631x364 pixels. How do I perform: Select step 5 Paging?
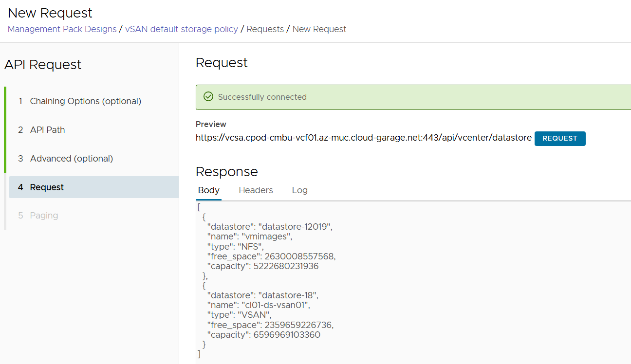coord(44,216)
